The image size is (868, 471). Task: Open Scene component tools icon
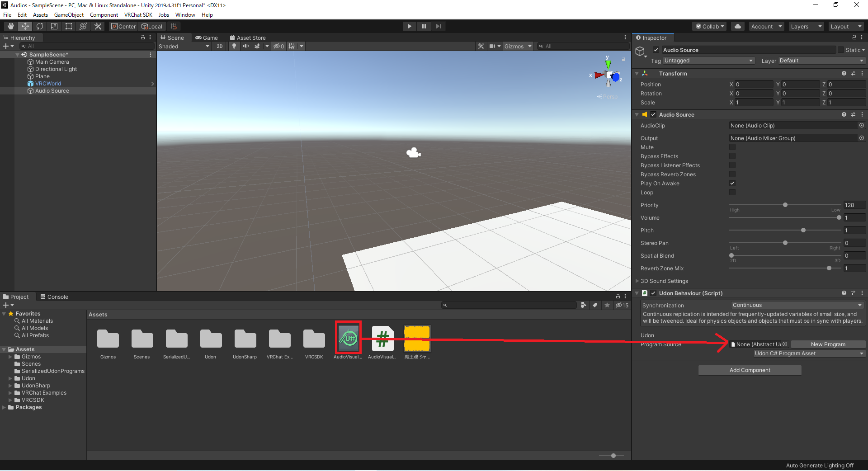[481, 46]
